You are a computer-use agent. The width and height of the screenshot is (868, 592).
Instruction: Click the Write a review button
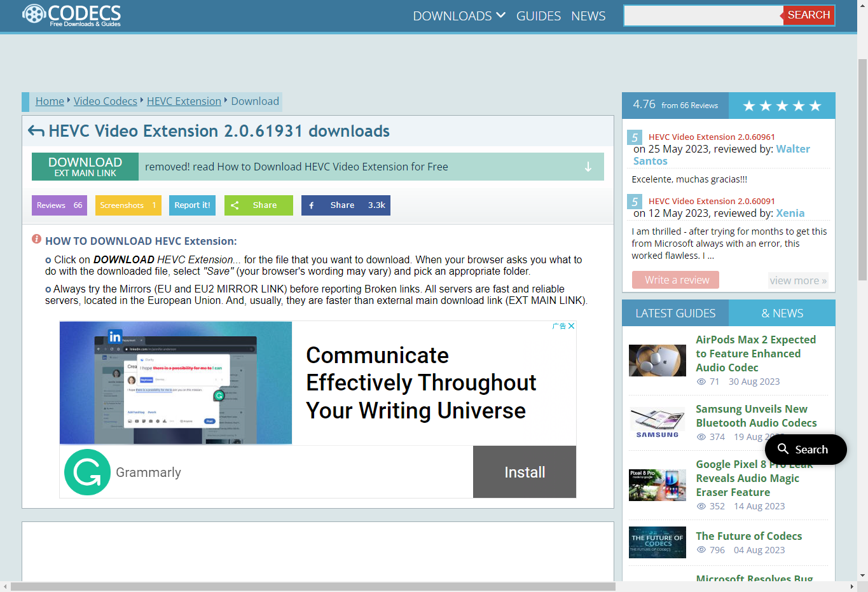(x=675, y=280)
